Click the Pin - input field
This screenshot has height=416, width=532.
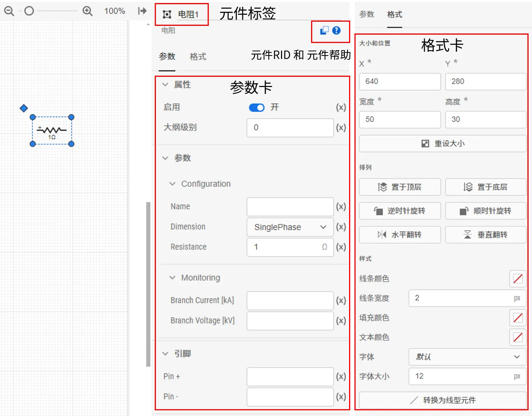click(290, 397)
